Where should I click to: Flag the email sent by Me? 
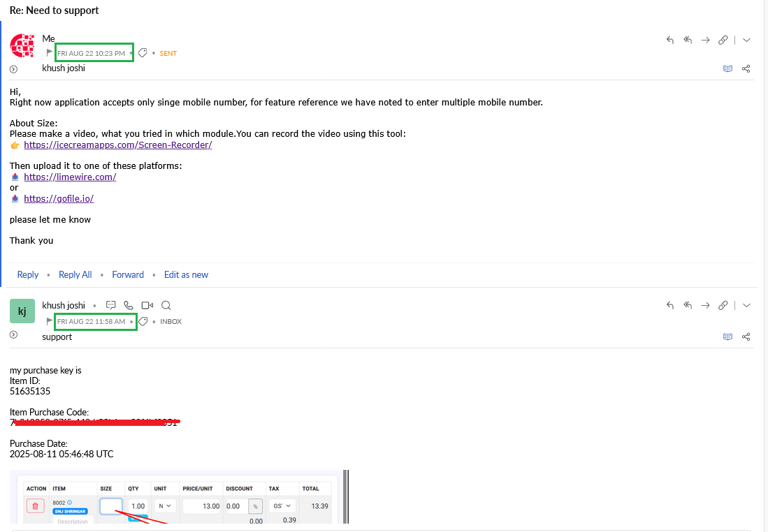[49, 52]
